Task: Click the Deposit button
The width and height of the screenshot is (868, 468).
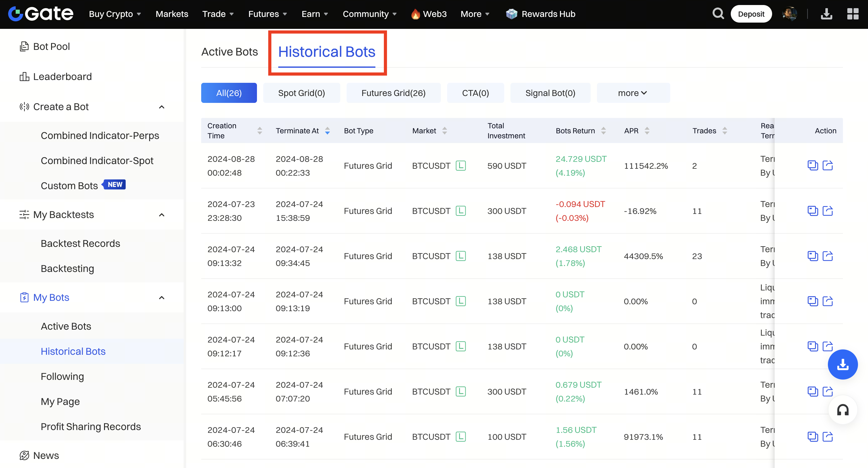Action: tap(751, 14)
